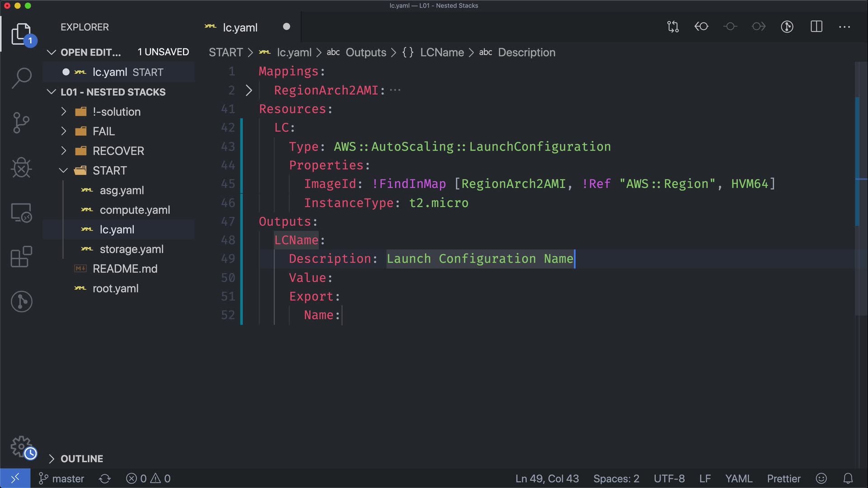Change language mode from YAML
This screenshot has width=868, height=488.
click(x=738, y=479)
